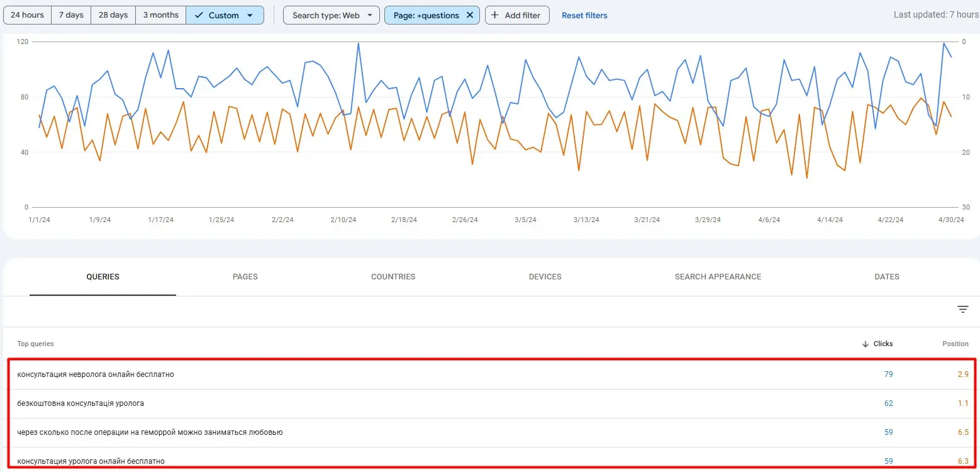Remove the Page: +questions filter with X
Screen dimensions: 980x472
click(470, 15)
